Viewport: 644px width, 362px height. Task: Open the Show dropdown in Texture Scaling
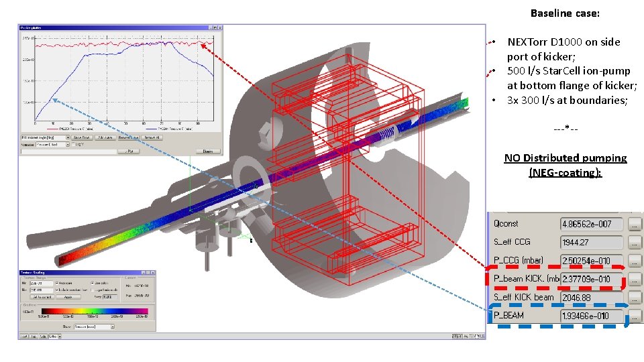94,326
